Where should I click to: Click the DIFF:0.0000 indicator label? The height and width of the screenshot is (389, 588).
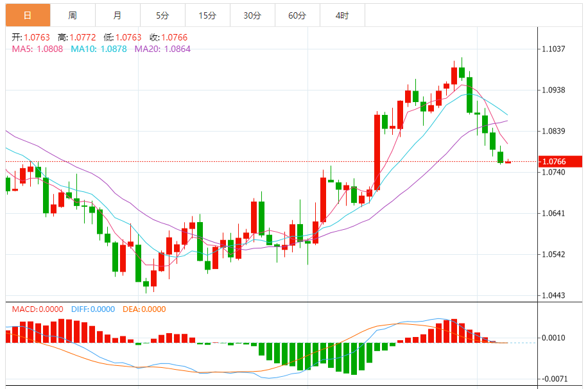click(x=93, y=309)
